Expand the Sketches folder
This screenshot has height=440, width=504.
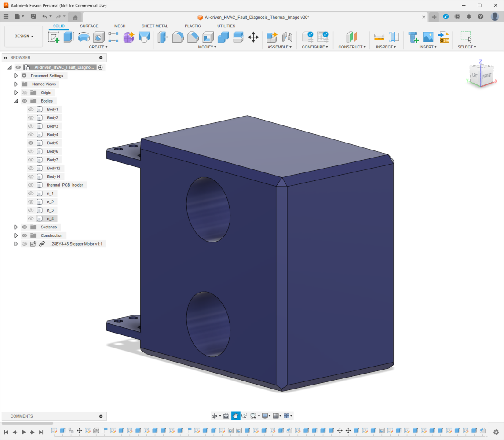click(16, 227)
